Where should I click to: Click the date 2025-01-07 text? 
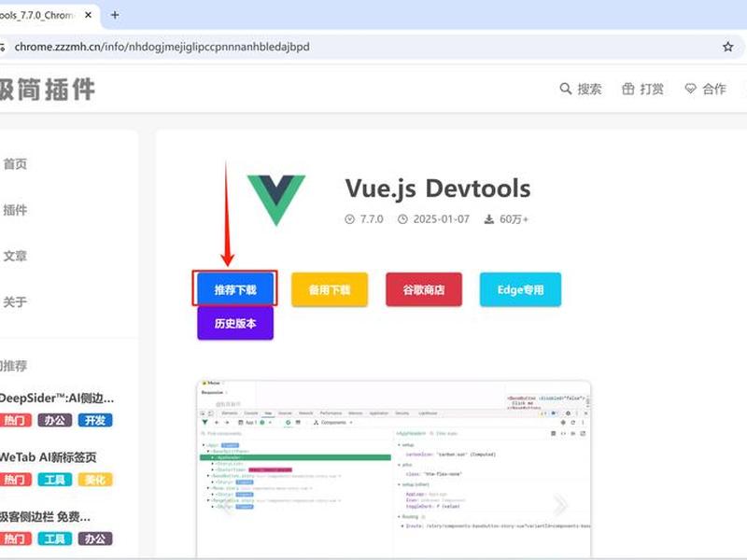point(441,219)
